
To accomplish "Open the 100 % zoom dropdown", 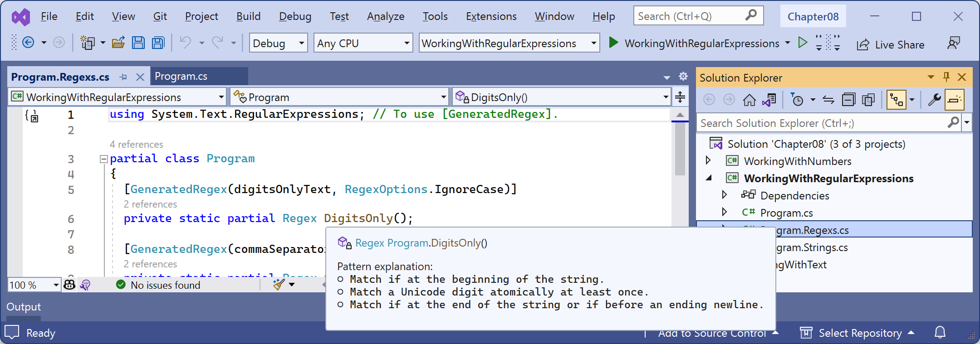I will click(x=34, y=285).
